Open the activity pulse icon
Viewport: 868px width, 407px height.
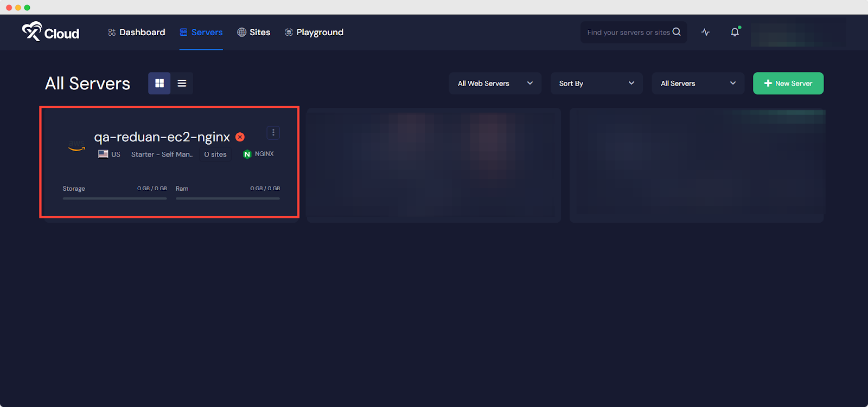(x=705, y=33)
